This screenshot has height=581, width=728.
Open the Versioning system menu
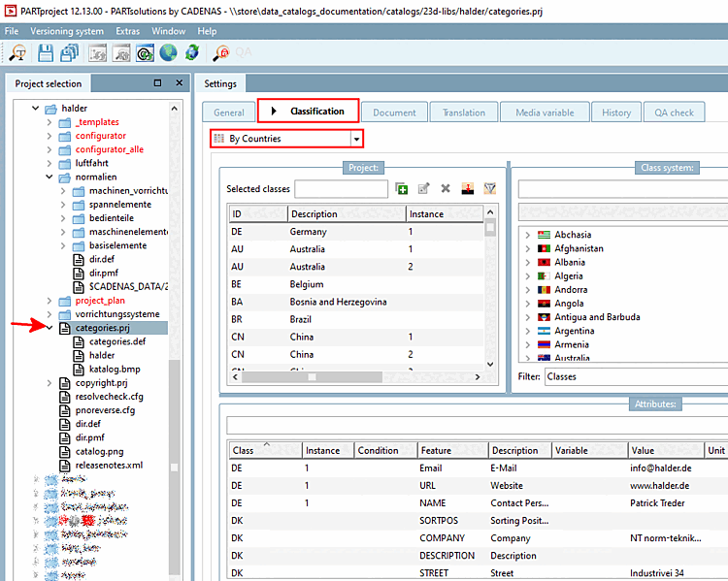(x=67, y=31)
